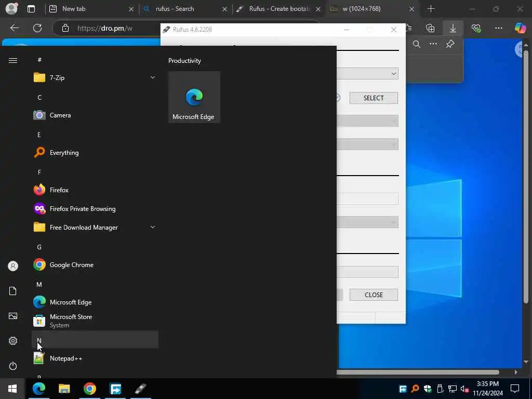The height and width of the screenshot is (399, 532).
Task: Open Rufus Device dropdown
Action: click(x=367, y=74)
